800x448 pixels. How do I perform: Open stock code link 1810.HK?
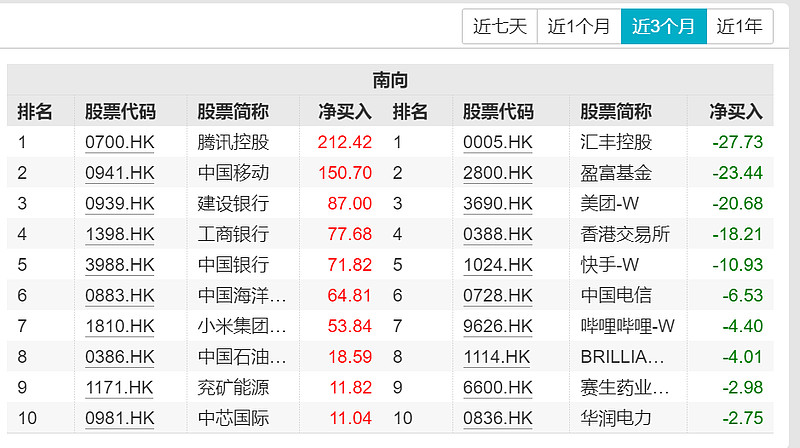pyautogui.click(x=119, y=326)
